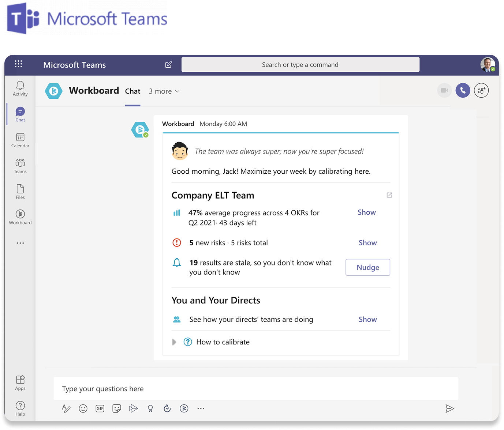This screenshot has height=430, width=504.
Task: Click the Company ELT Team heading
Action: click(x=213, y=195)
